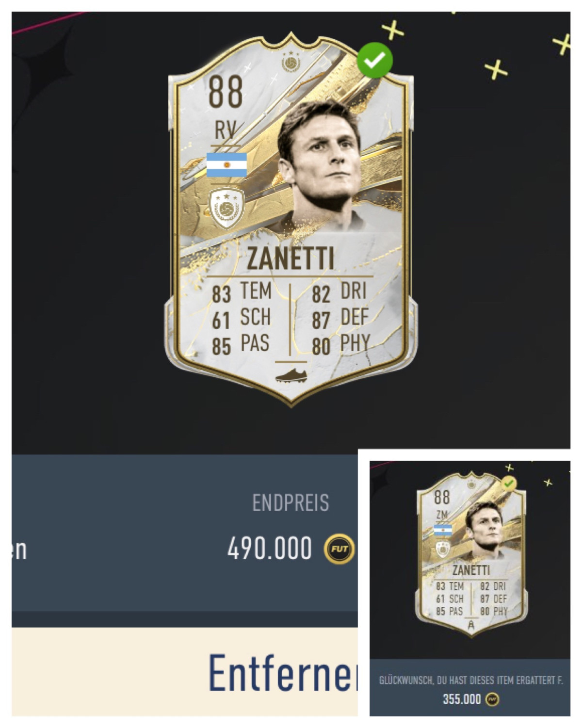This screenshot has height=728, width=582.
Task: Click the Glückwunsch congratulation message
Action: click(x=471, y=680)
